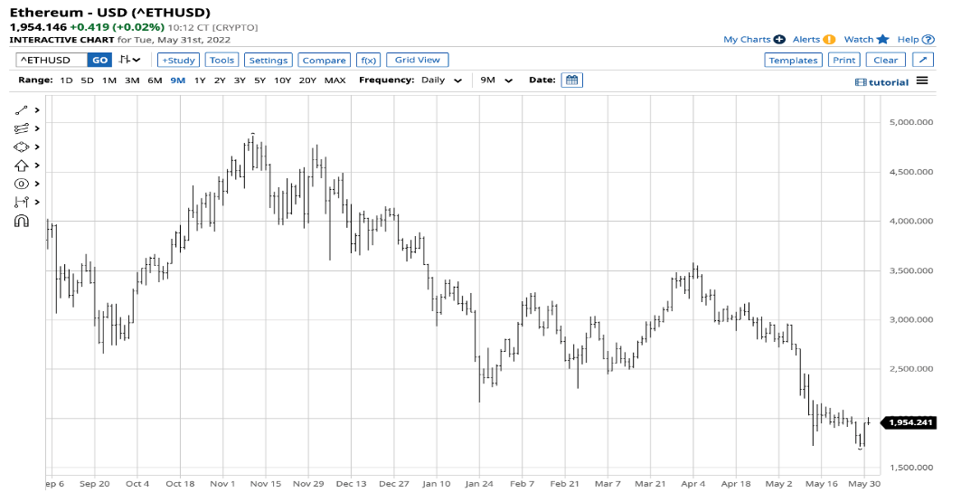Set range to 20Y
Screen dimensions: 980x502
click(x=307, y=81)
